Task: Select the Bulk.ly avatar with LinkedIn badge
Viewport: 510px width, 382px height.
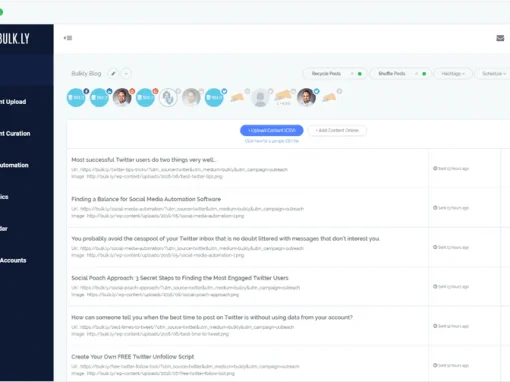Action: point(99,97)
